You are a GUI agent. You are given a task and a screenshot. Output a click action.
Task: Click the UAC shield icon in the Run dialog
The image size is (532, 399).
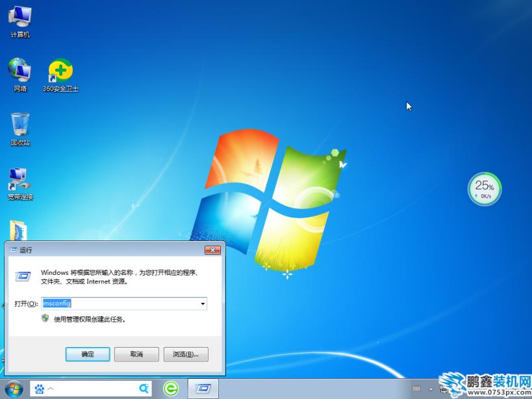pos(45,318)
